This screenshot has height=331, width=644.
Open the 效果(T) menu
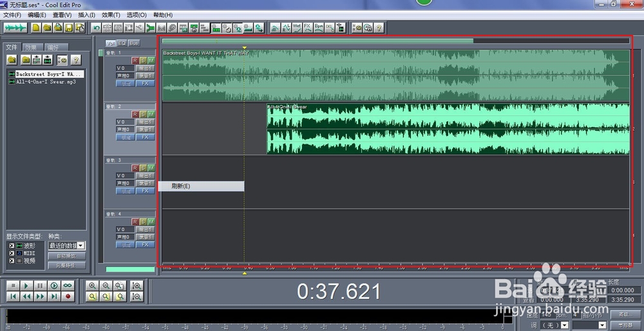coord(111,15)
